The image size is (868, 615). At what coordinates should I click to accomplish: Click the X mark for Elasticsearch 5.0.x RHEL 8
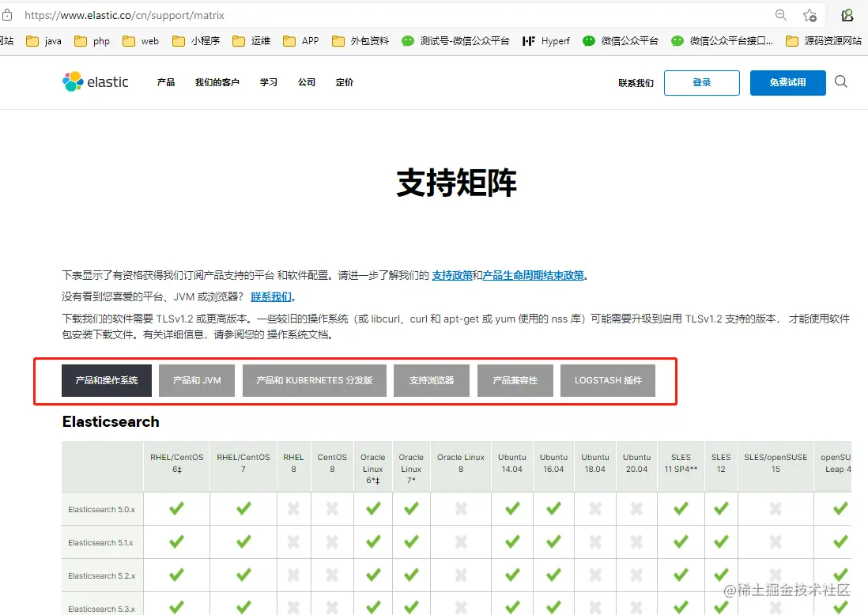tap(293, 509)
